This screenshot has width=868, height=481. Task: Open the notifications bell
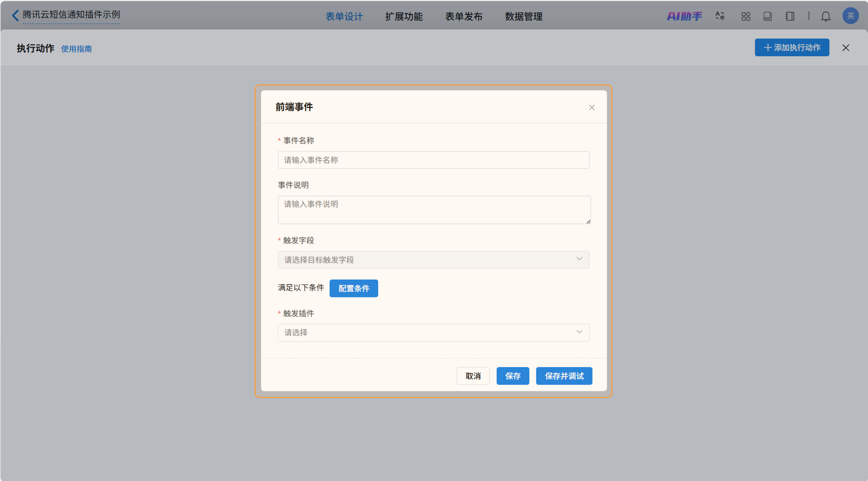coord(826,16)
